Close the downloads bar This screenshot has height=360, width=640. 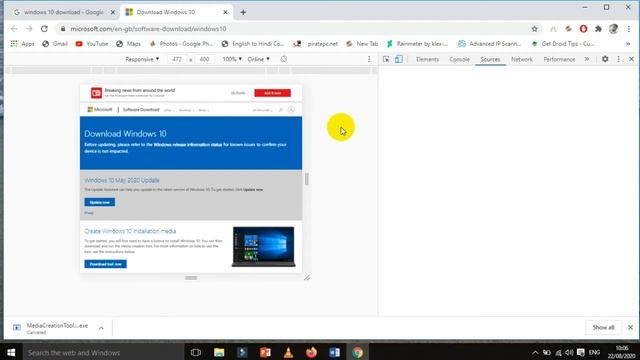click(630, 327)
